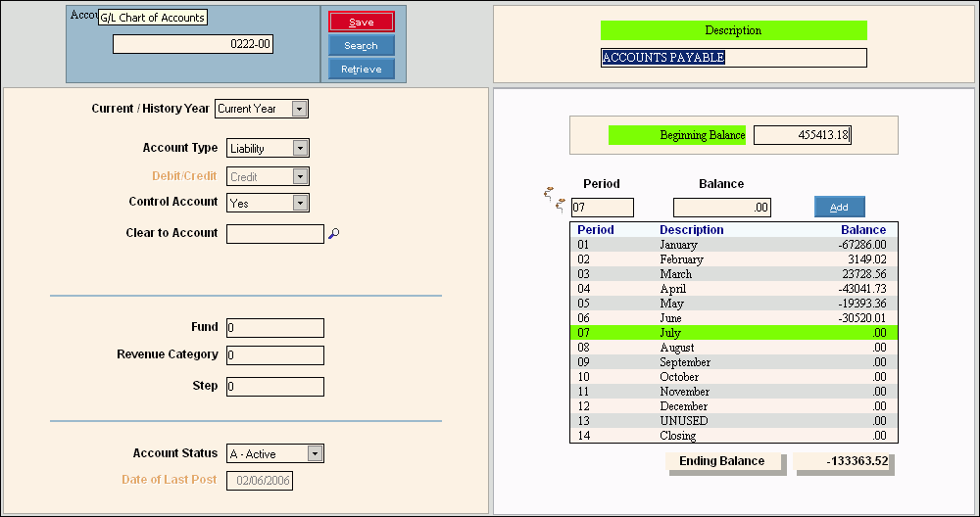Click the Add button for period balance

click(839, 207)
